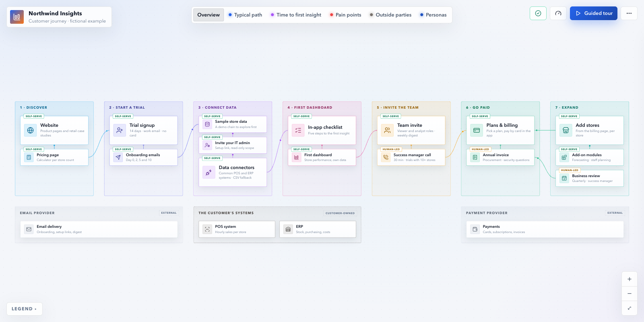Viewport: 644px width, 322px height.
Task: Click the 'EMAIL PROVIDER' section heading
Action: [x=37, y=213]
